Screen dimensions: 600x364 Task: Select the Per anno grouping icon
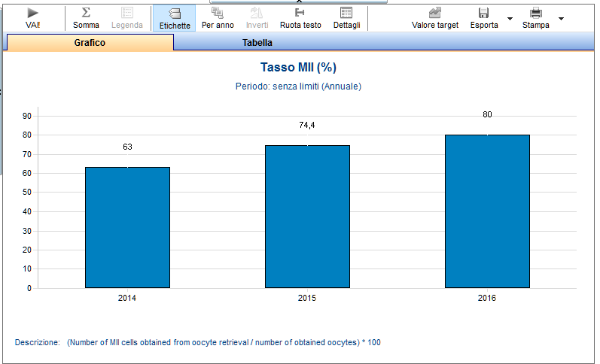(x=218, y=13)
